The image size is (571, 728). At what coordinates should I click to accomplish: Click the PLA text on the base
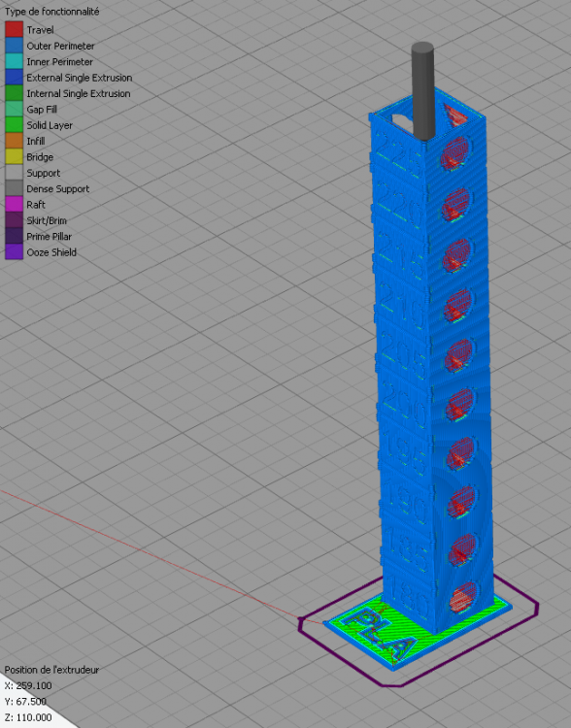tap(380, 633)
